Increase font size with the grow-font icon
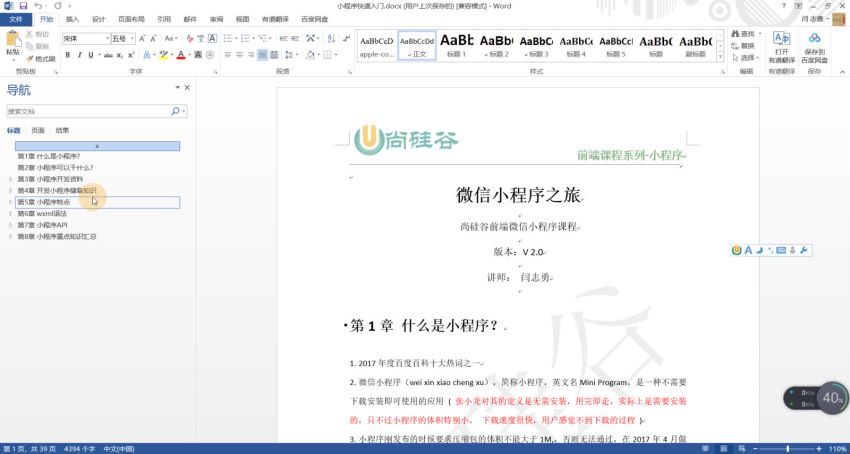This screenshot has height=454, width=850. 142,39
